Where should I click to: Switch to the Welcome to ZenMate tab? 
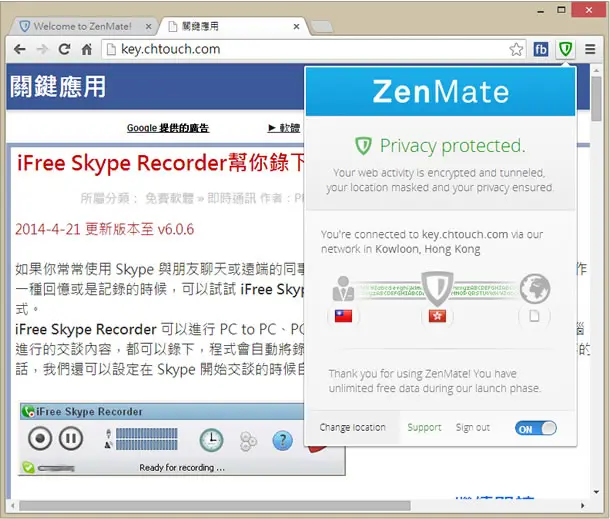click(83, 26)
